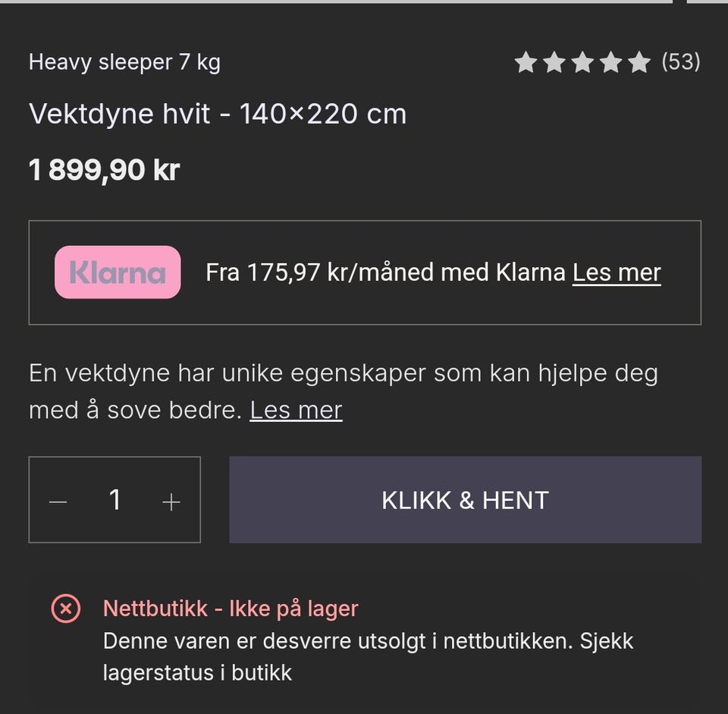Click the first rating star

(526, 62)
